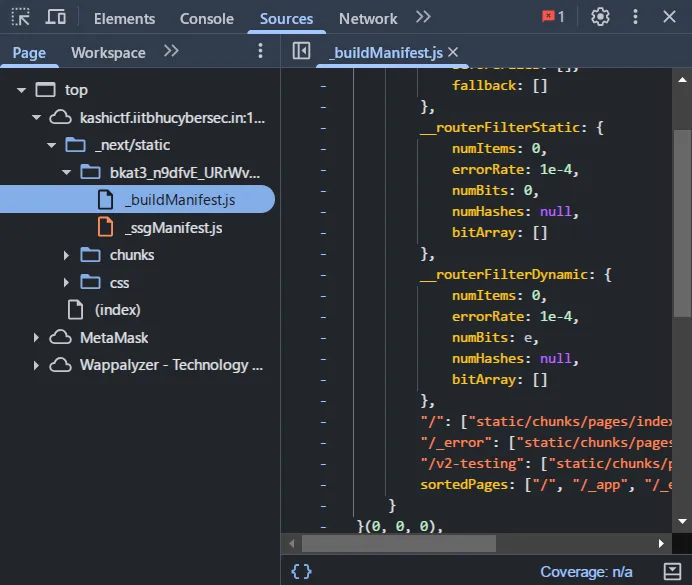
Task: Show more DevTools panel tabs
Action: click(424, 17)
